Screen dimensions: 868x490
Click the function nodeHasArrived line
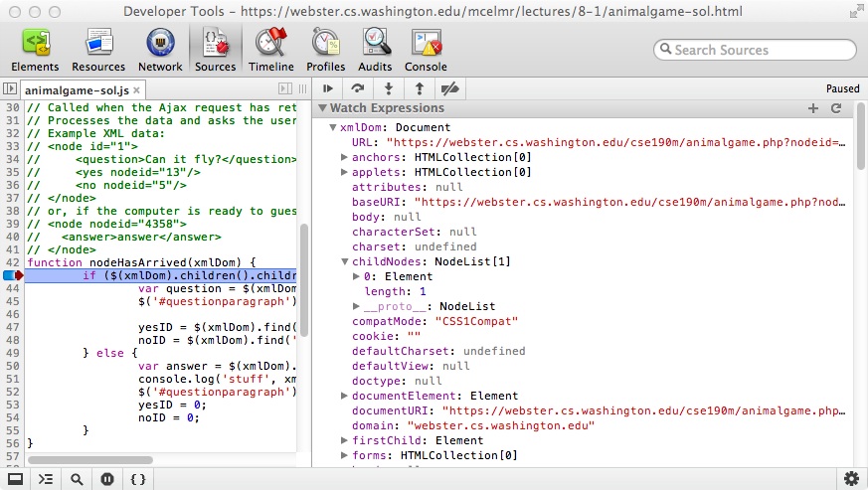[x=142, y=262]
